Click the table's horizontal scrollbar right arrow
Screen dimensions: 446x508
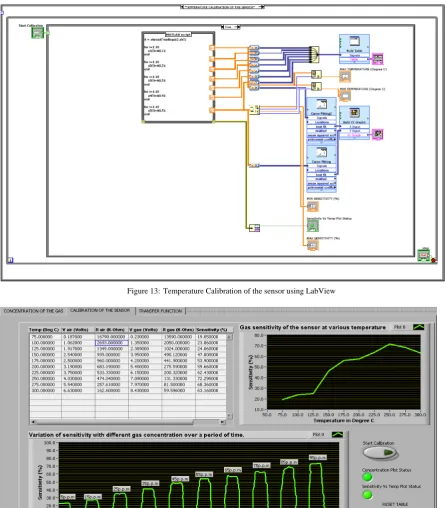(223, 422)
